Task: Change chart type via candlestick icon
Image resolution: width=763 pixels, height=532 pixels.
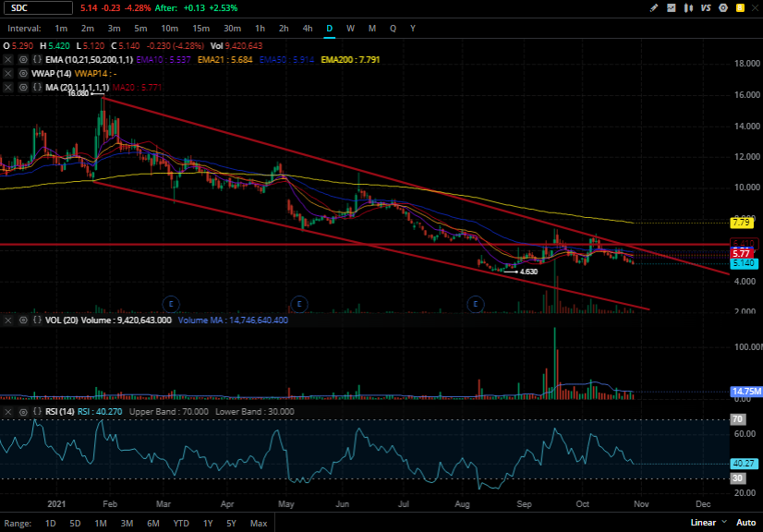Action: click(688, 7)
